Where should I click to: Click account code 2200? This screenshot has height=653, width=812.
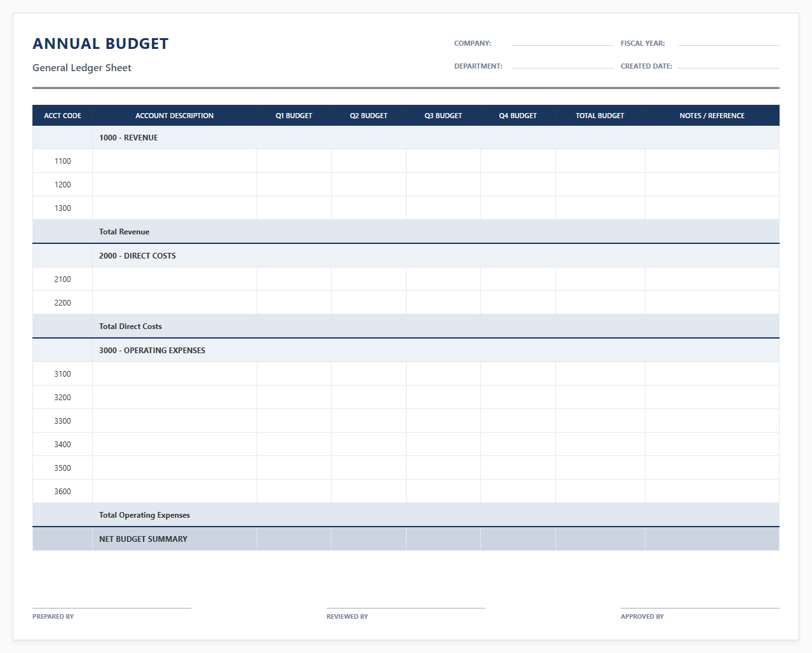(62, 303)
